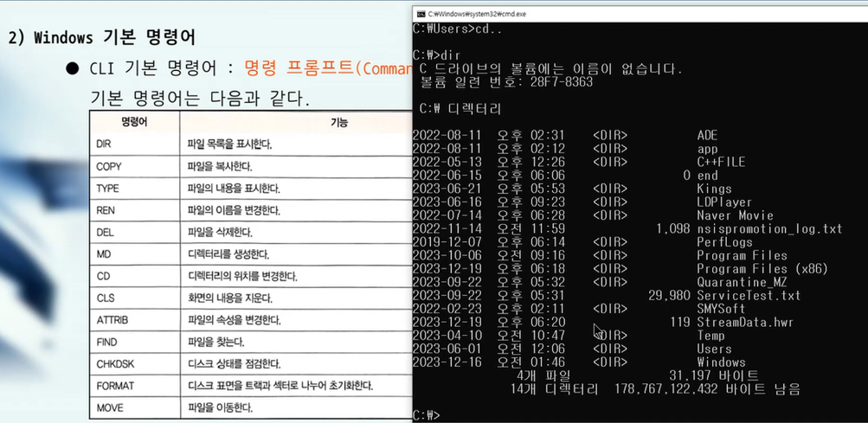Click the CLS command cell in slide table
868x423 pixels.
(x=134, y=298)
